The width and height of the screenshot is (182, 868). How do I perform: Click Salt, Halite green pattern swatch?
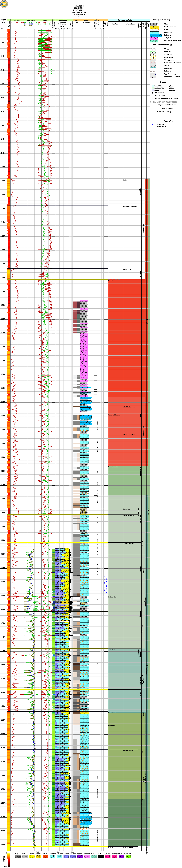pyautogui.click(x=154, y=41)
